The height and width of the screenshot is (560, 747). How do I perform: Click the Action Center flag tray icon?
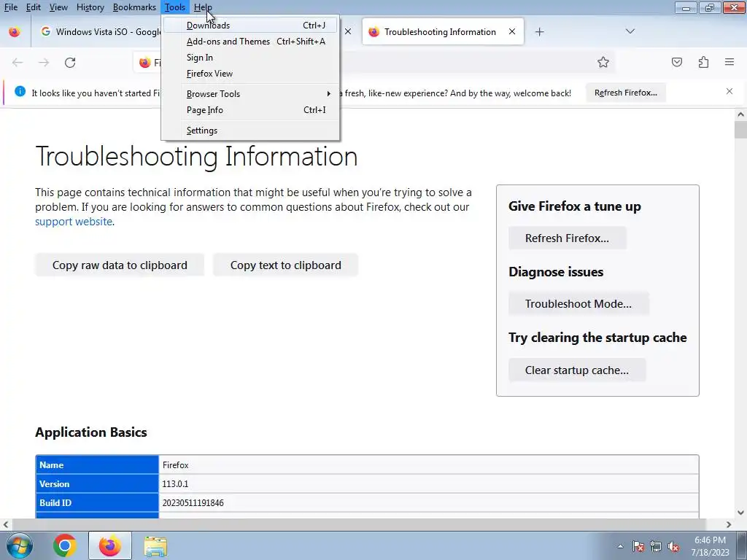tap(638, 546)
